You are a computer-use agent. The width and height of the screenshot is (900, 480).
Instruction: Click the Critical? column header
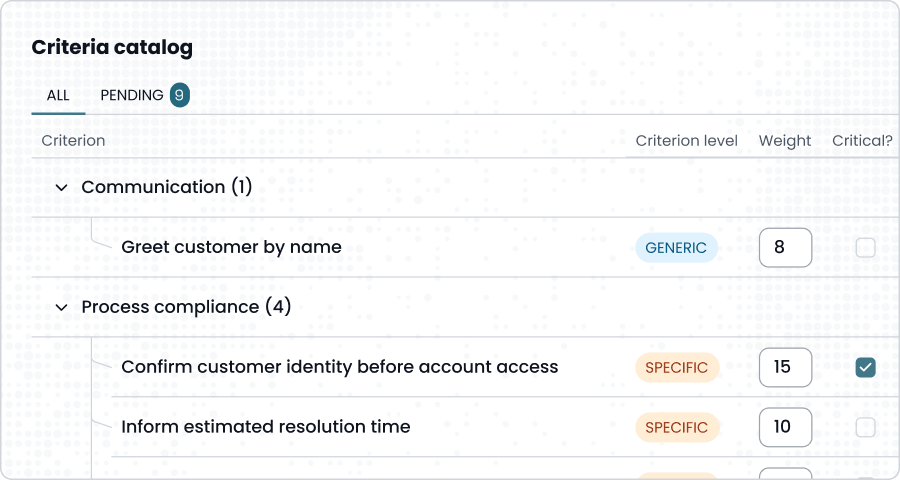coord(861,141)
